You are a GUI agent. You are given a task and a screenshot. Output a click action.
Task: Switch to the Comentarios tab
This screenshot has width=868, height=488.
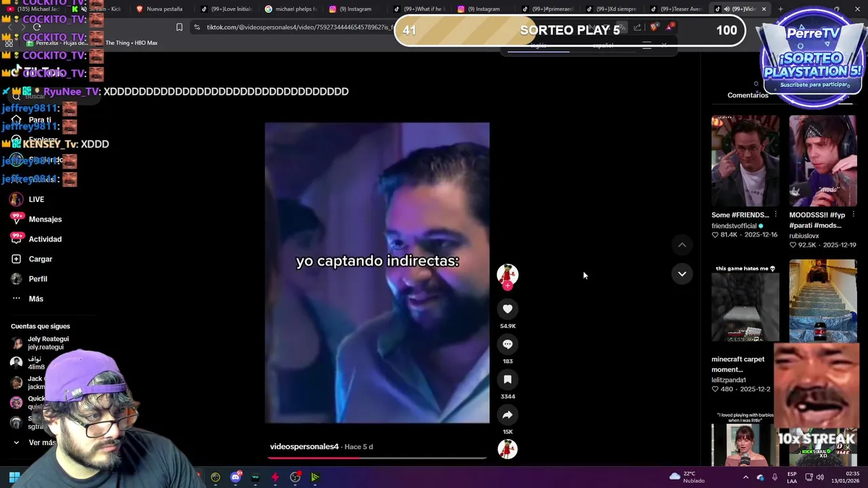pyautogui.click(x=748, y=95)
